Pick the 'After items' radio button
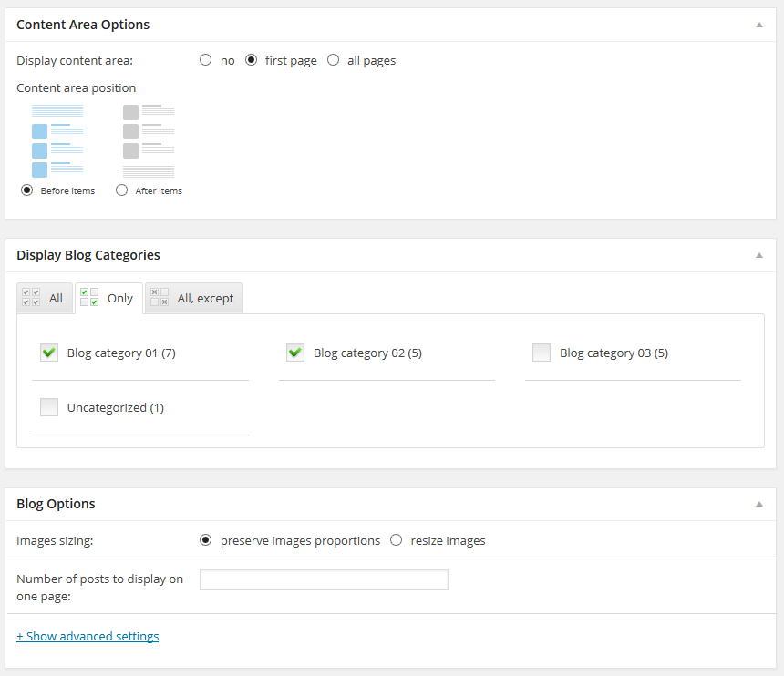 coord(122,190)
